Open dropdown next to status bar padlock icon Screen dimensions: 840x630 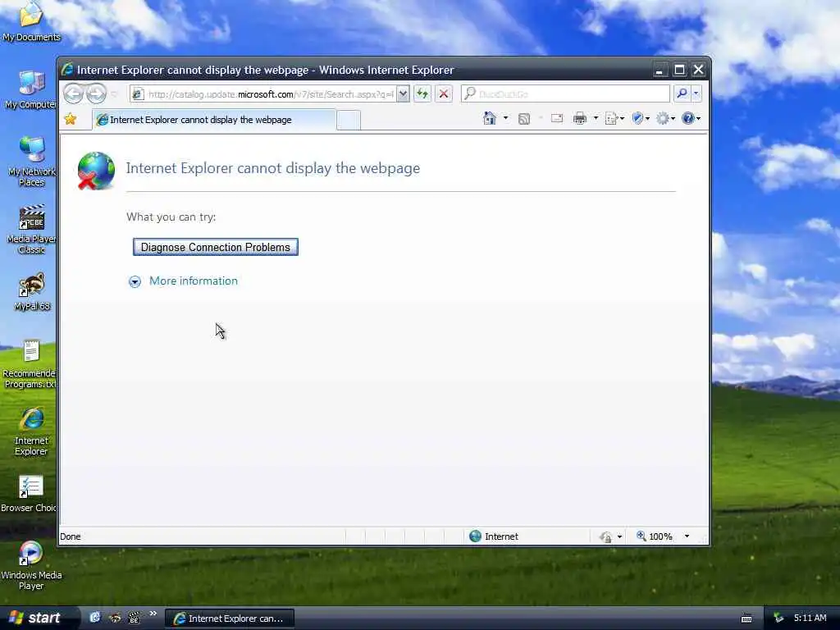pyautogui.click(x=620, y=536)
